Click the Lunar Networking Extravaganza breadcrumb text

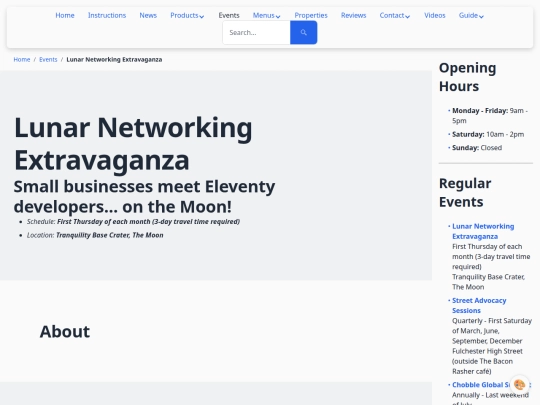(x=114, y=60)
